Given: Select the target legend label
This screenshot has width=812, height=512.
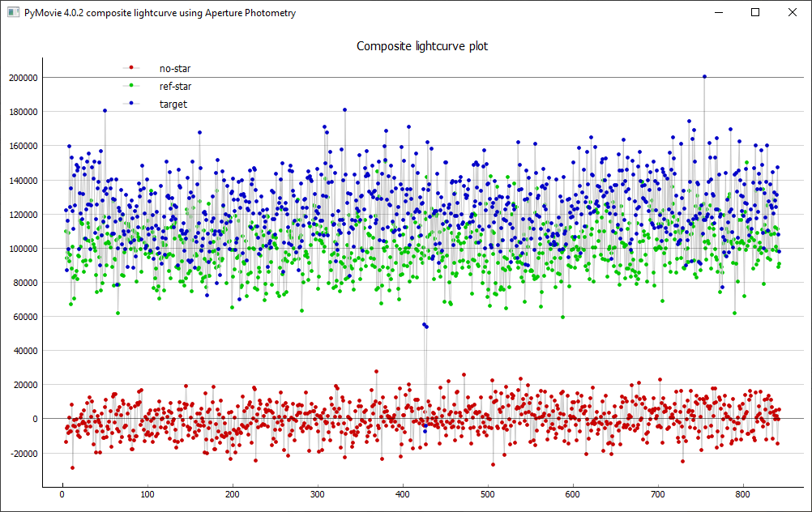Looking at the screenshot, I should point(173,104).
